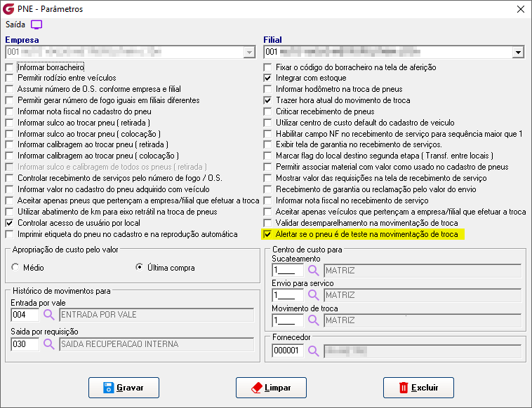
Task: Uncheck Trazer hora atual do movimento de troca
Action: [267, 101]
